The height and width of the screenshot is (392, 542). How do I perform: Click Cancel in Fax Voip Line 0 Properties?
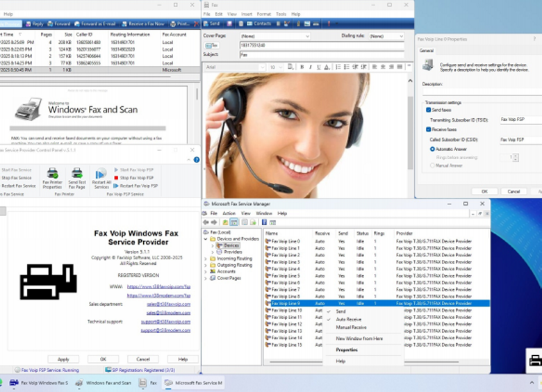pyautogui.click(x=514, y=192)
